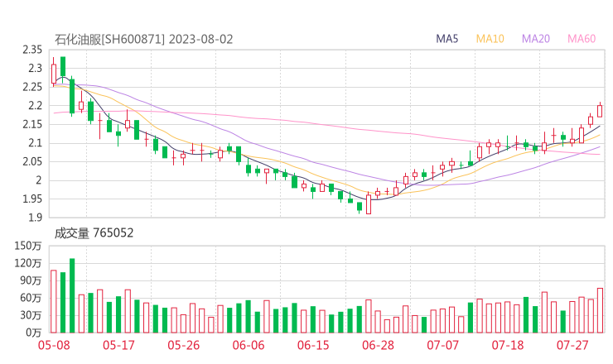Click the 150万 volume axis label
Screen dimensions: 613x364
tap(28, 246)
